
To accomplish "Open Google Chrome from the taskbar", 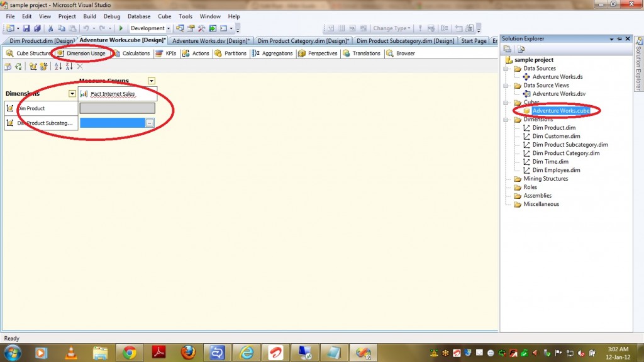I will [x=130, y=352].
